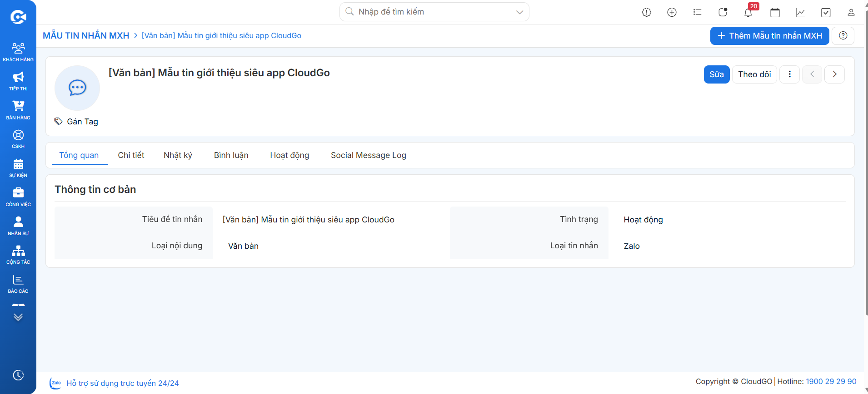This screenshot has width=868, height=394.
Task: Switch to the Hoạt động tab
Action: tap(289, 155)
